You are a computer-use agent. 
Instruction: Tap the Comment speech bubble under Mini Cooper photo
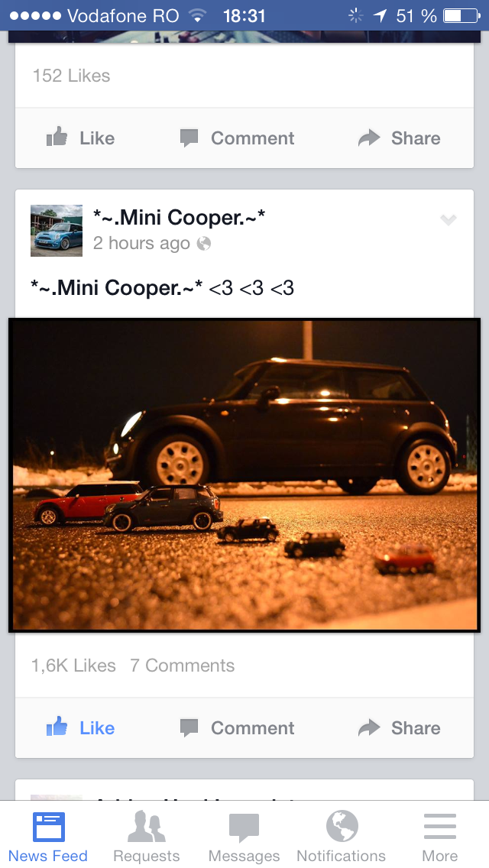tap(189, 727)
